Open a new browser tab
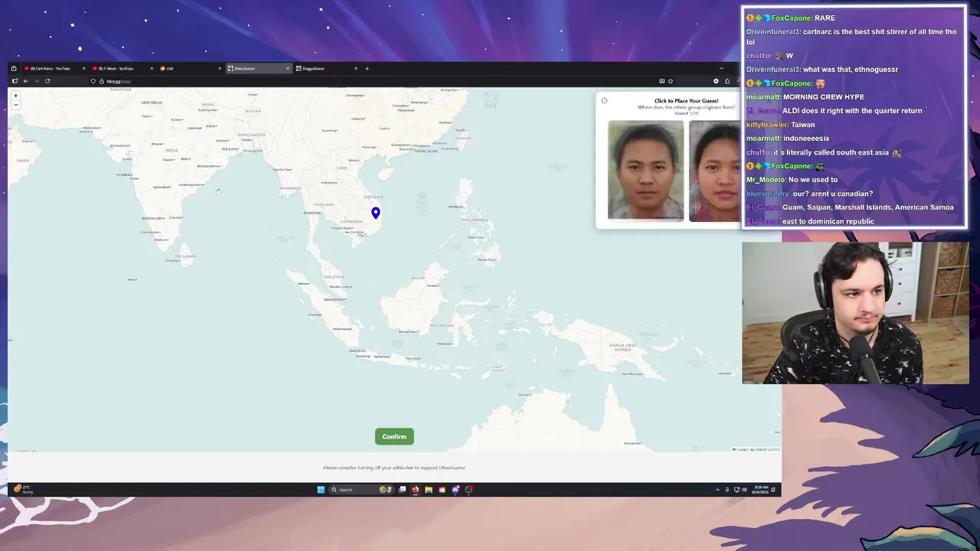980x551 pixels. [367, 68]
